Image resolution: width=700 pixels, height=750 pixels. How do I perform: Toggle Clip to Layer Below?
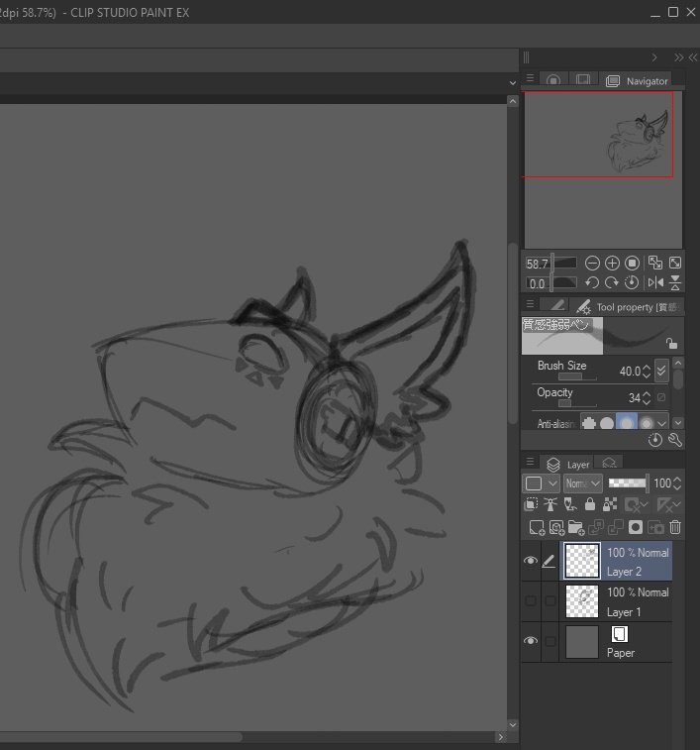tap(531, 504)
